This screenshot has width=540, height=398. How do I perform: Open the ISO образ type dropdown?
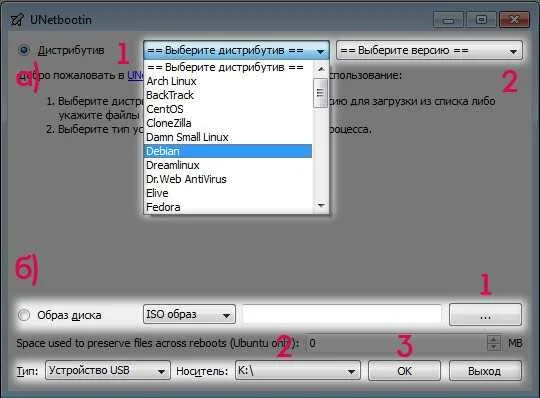tap(189, 314)
